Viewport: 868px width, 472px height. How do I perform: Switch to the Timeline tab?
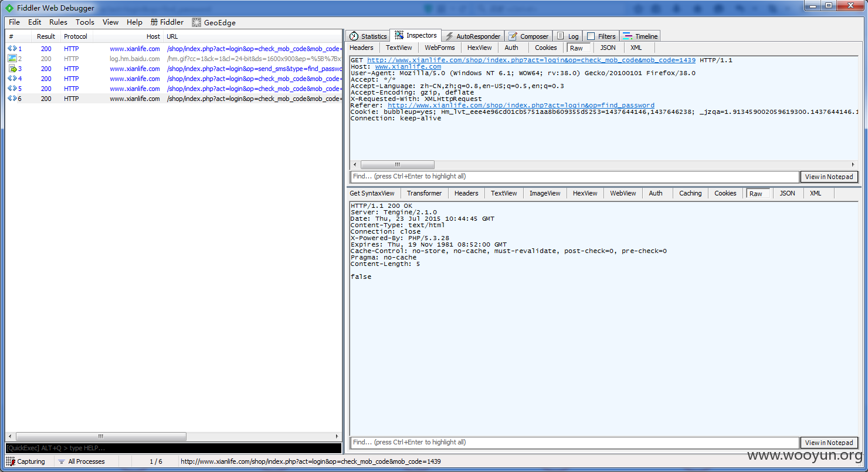click(640, 36)
